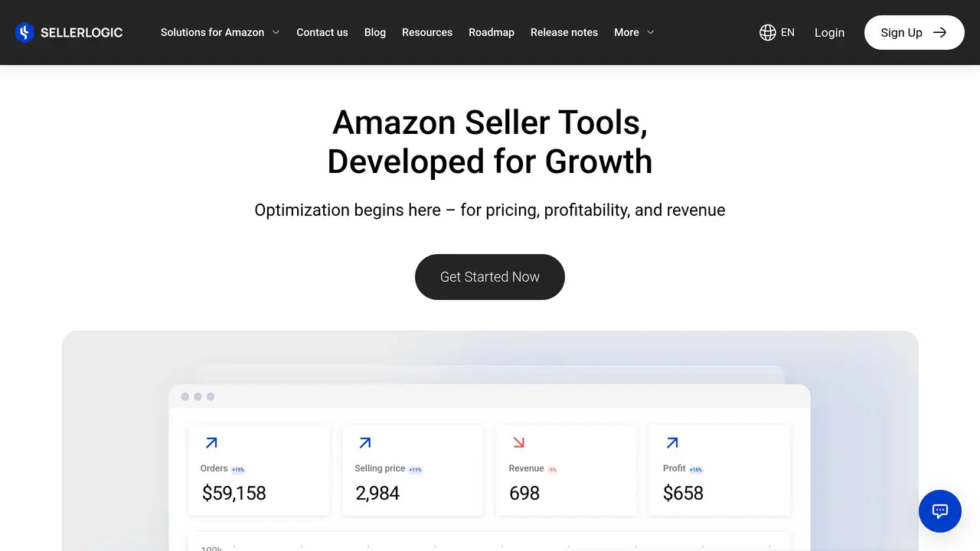
Task: Click the +15% badge next to Profit
Action: click(x=696, y=470)
